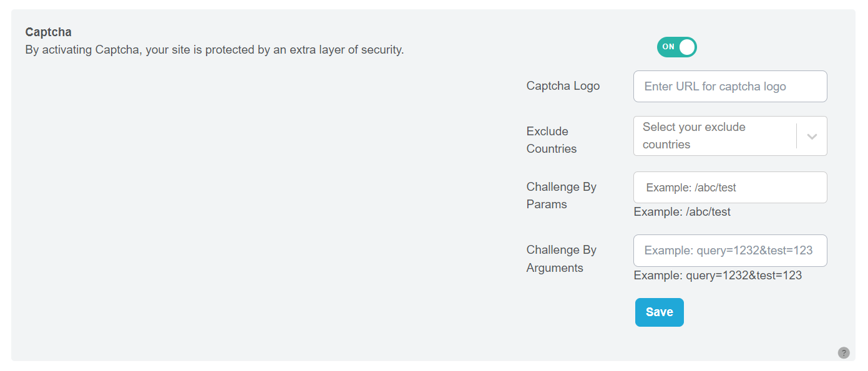Click the "Challenge By Params" label
Viewport: 868px width, 371px height.
[x=561, y=195]
